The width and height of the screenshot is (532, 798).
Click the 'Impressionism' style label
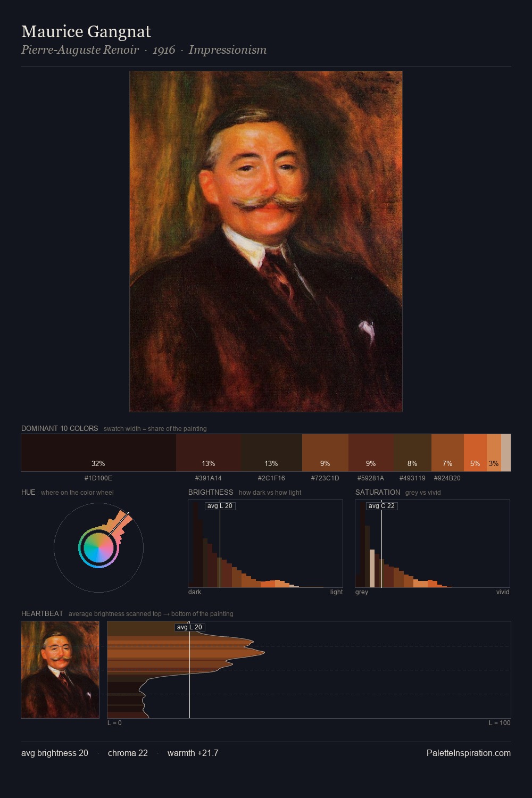click(x=228, y=50)
